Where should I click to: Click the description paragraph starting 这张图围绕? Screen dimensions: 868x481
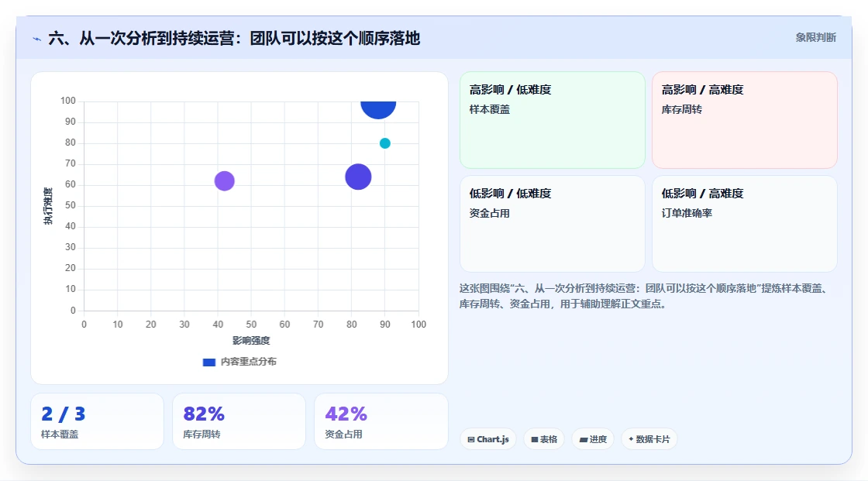coord(643,296)
